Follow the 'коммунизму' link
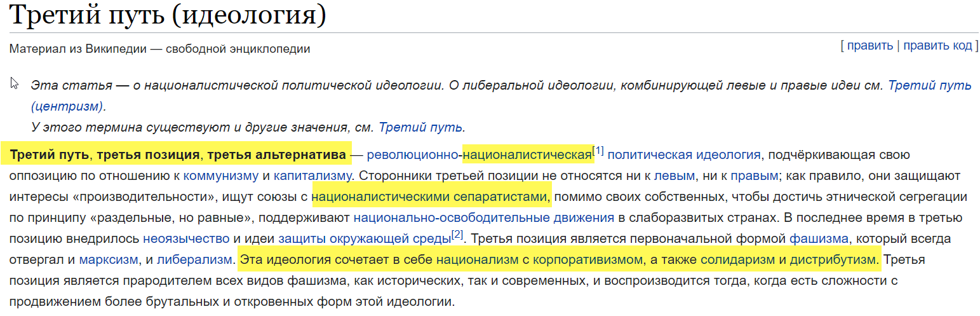This screenshot has height=316, width=980. 220,175
